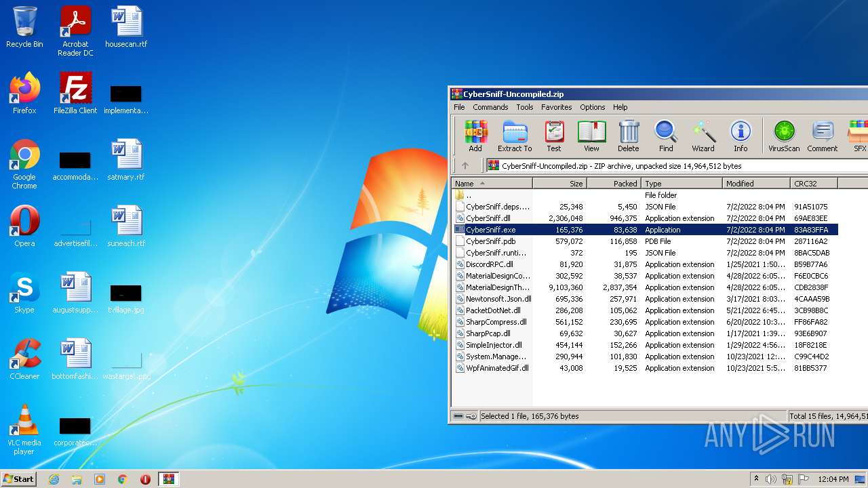Screen dimensions: 868x488
Task: Click the Comment toolbar icon
Action: 823,136
